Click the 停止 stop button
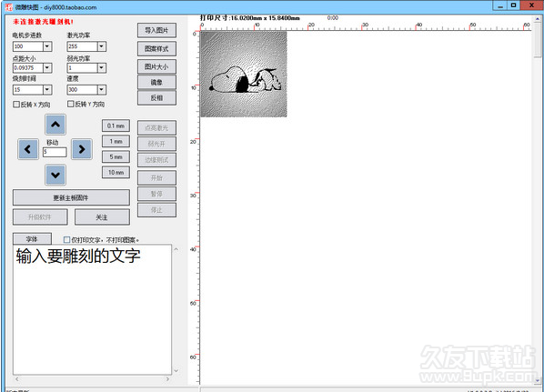Image resolution: width=544 pixels, height=392 pixels. tap(156, 210)
